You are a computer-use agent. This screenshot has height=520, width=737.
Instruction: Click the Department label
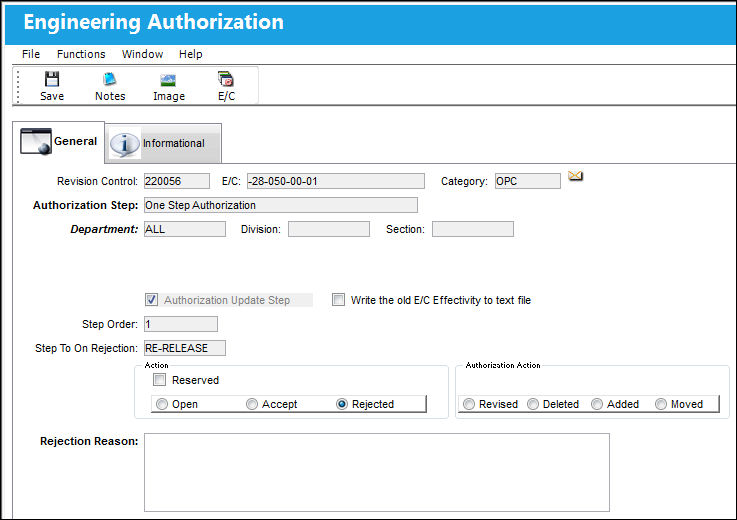click(x=104, y=229)
